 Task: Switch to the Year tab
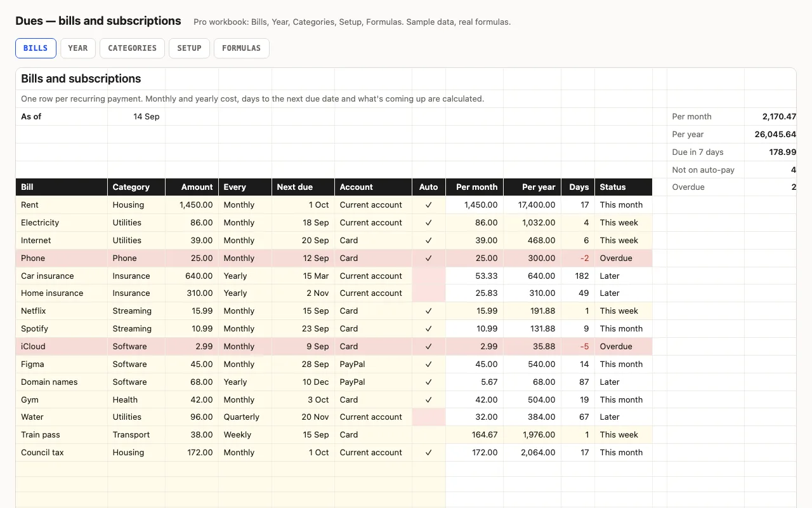click(78, 48)
